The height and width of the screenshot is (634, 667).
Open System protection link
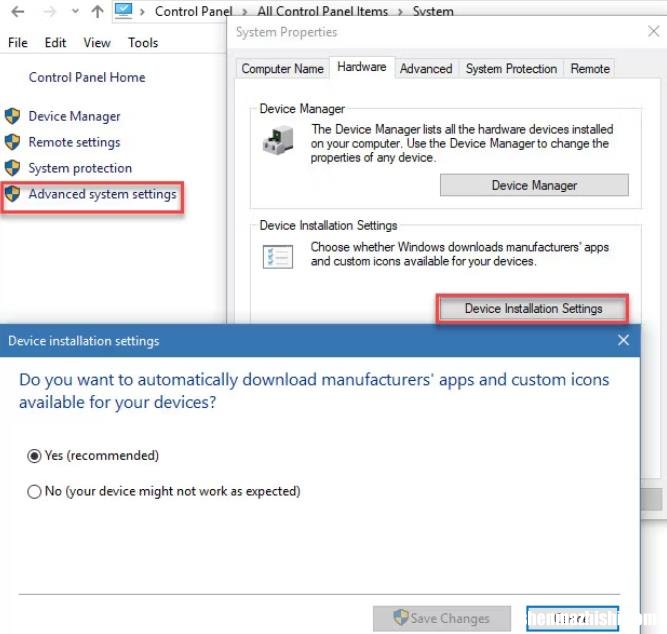pos(80,168)
